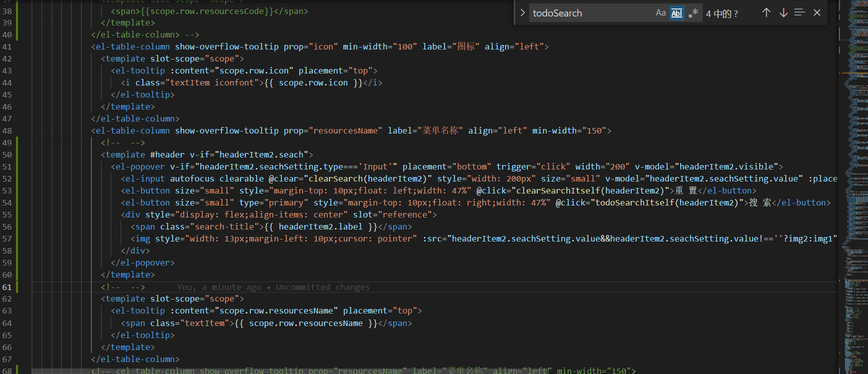Click the '重 置' button label text
Viewport: 868px width, 374px height.
(x=686, y=190)
